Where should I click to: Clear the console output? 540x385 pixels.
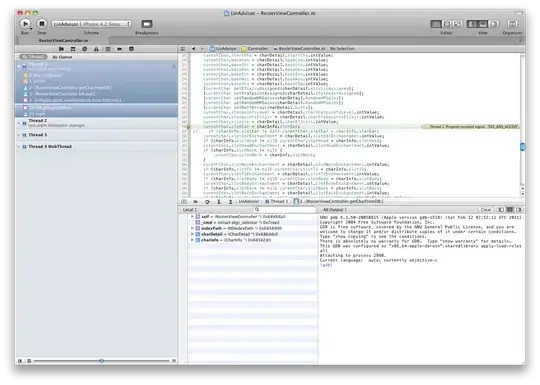[x=486, y=209]
